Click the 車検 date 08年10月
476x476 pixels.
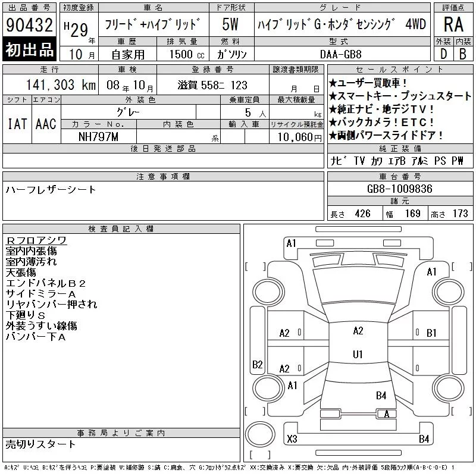tap(130, 85)
